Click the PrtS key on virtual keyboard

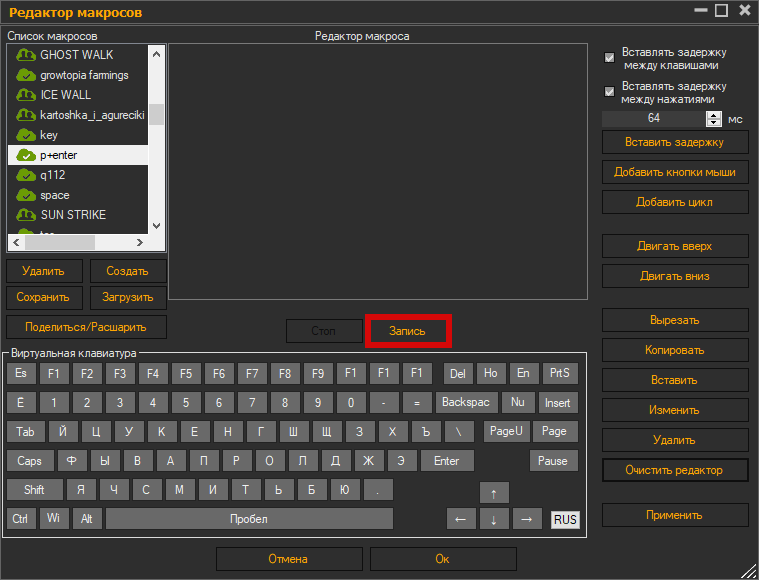[x=560, y=373]
